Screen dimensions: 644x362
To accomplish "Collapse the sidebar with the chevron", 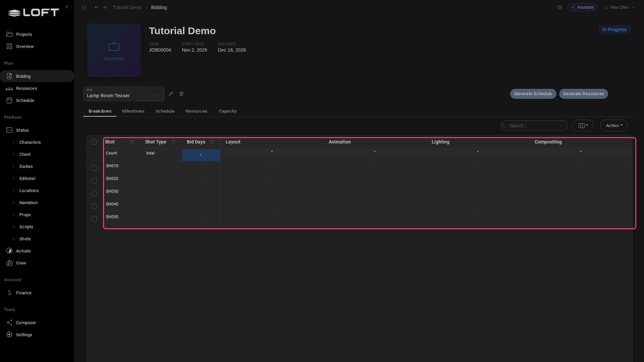I will coord(67,7).
